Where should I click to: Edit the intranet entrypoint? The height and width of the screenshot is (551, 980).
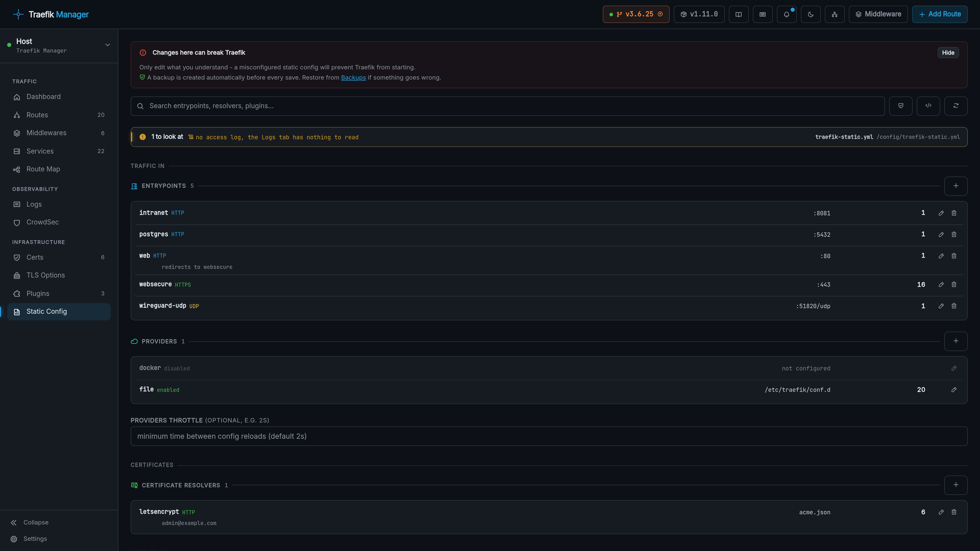941,213
